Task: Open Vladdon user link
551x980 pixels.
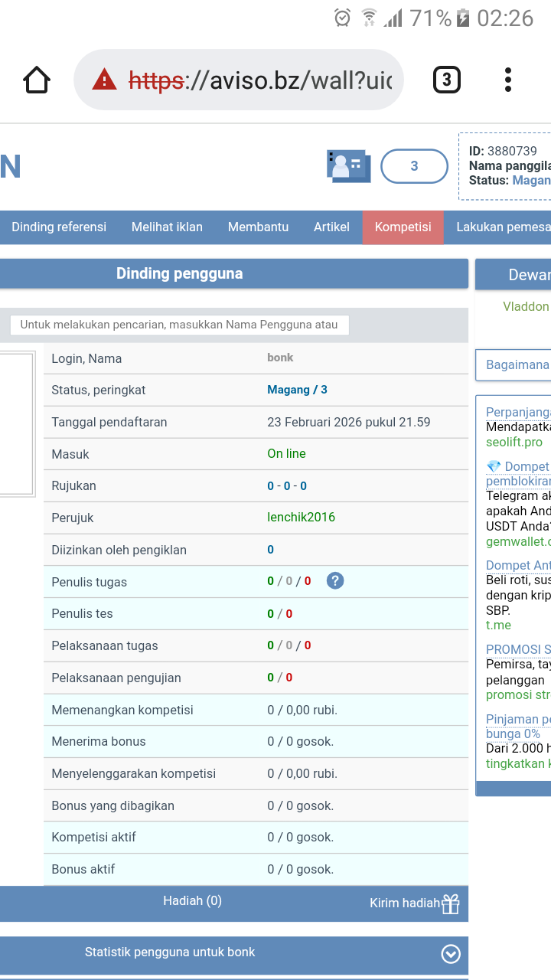Action: (526, 306)
